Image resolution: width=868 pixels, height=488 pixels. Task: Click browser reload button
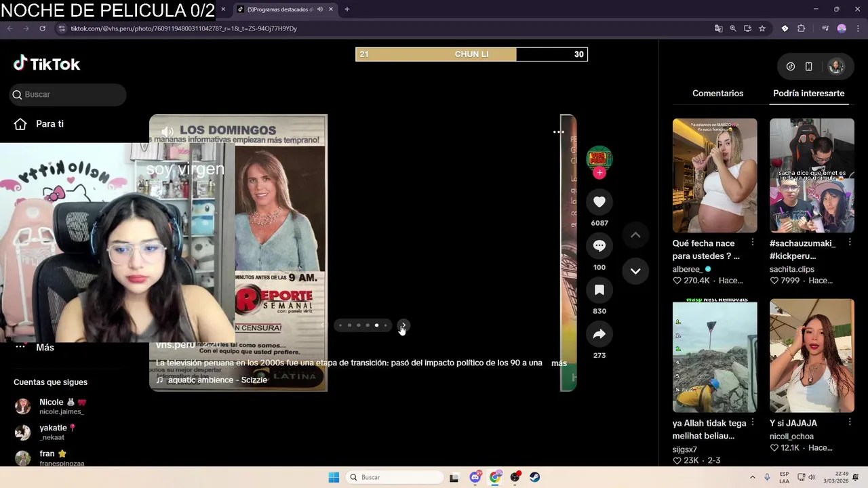[42, 28]
